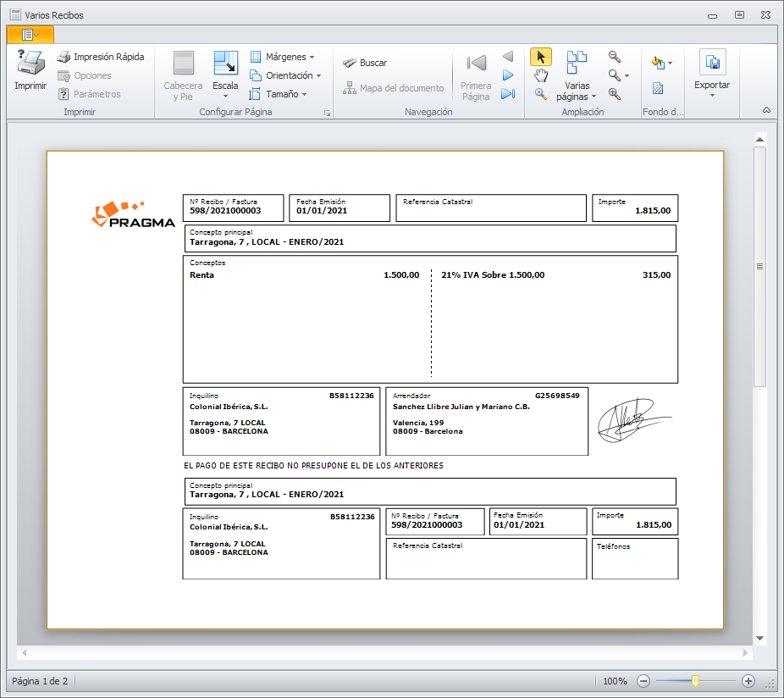Open the Orientación dropdown

[x=285, y=75]
